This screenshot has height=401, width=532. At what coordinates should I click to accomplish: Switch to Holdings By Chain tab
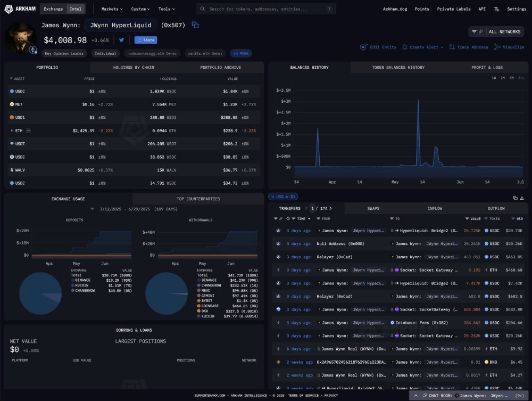click(x=134, y=68)
